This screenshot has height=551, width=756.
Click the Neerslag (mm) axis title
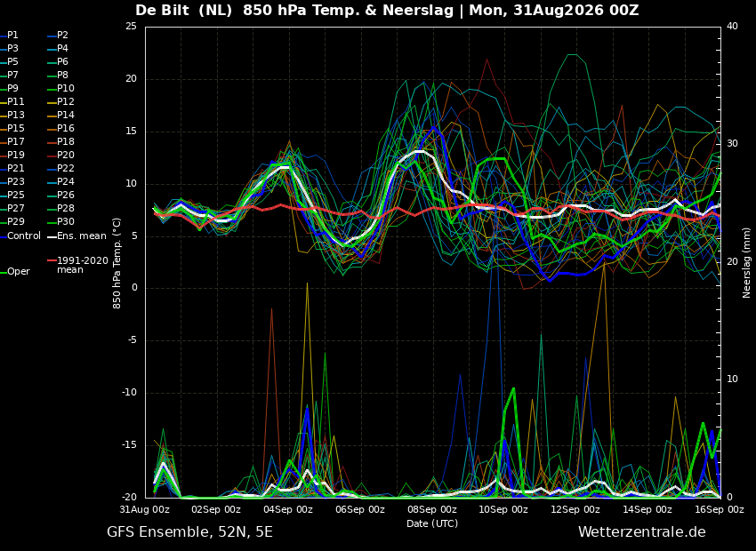coord(746,263)
